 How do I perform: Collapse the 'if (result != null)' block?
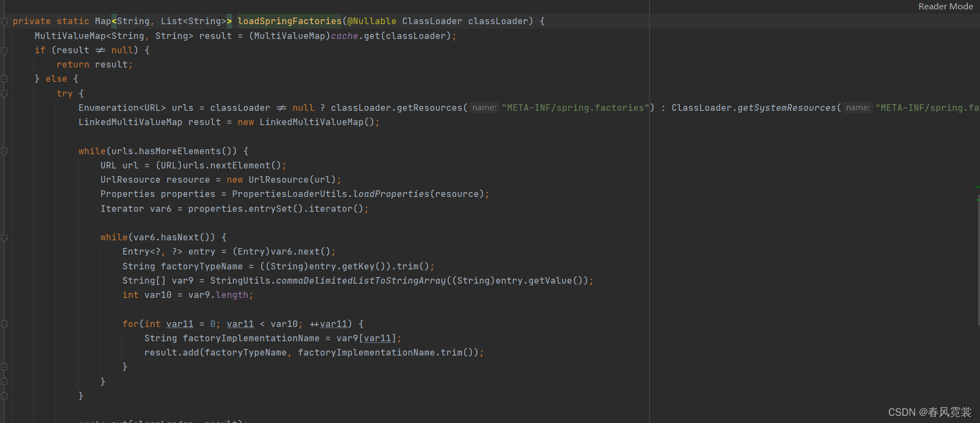[x=4, y=50]
